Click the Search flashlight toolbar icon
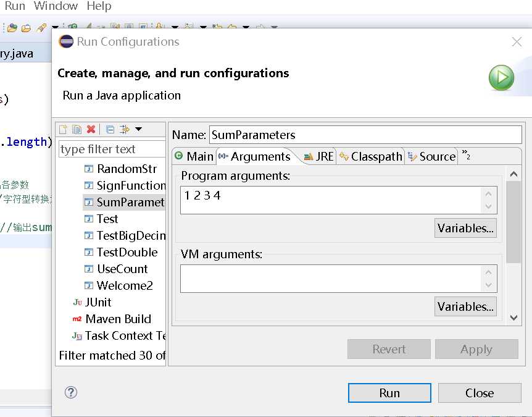This screenshot has width=532, height=417. 42,28
